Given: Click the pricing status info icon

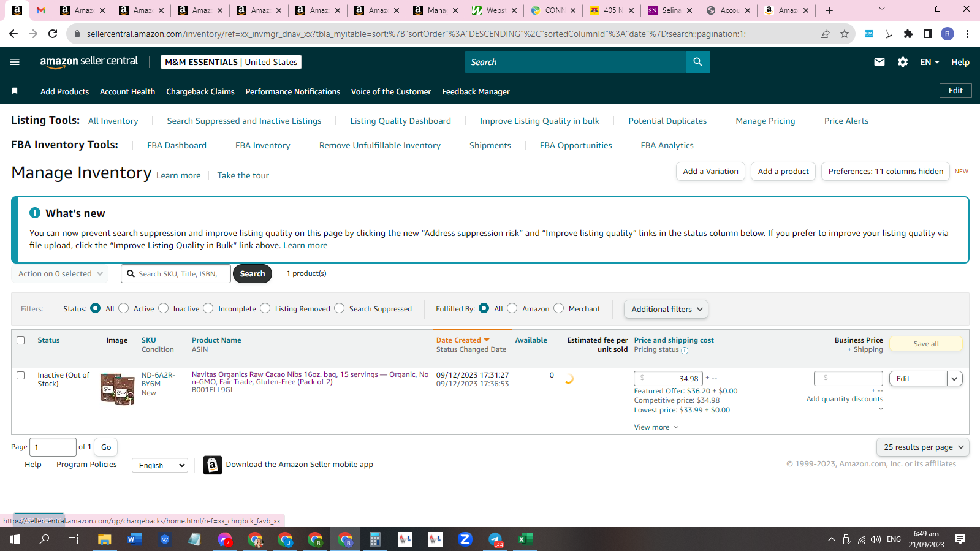Looking at the screenshot, I should click(x=685, y=351).
